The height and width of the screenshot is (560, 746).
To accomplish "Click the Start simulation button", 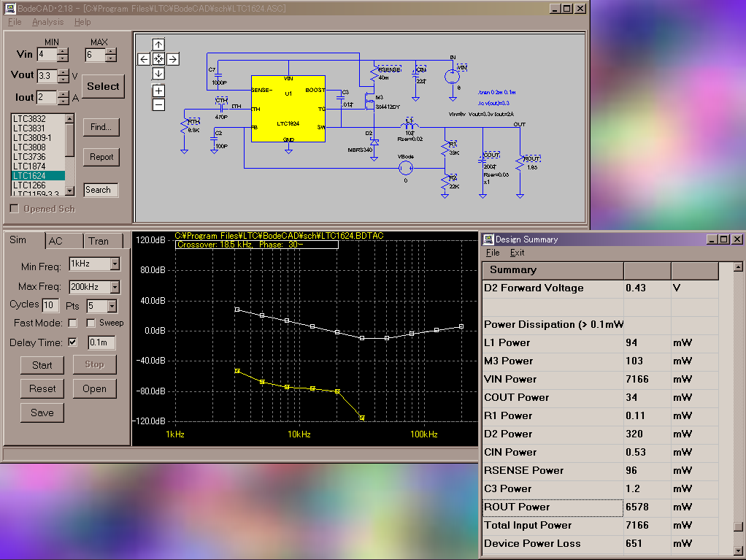I will point(42,365).
